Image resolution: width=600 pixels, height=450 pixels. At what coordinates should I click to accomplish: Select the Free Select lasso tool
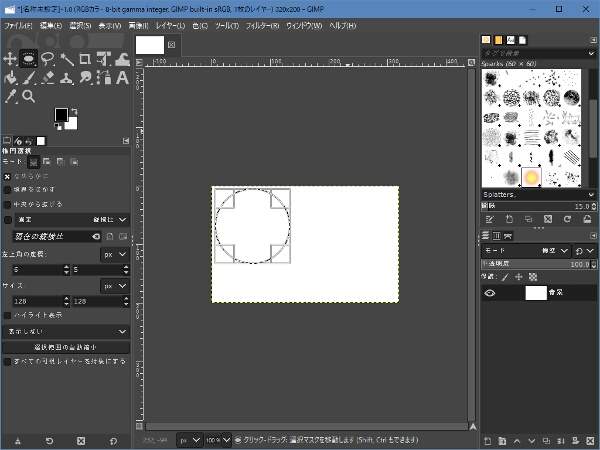coord(47,59)
